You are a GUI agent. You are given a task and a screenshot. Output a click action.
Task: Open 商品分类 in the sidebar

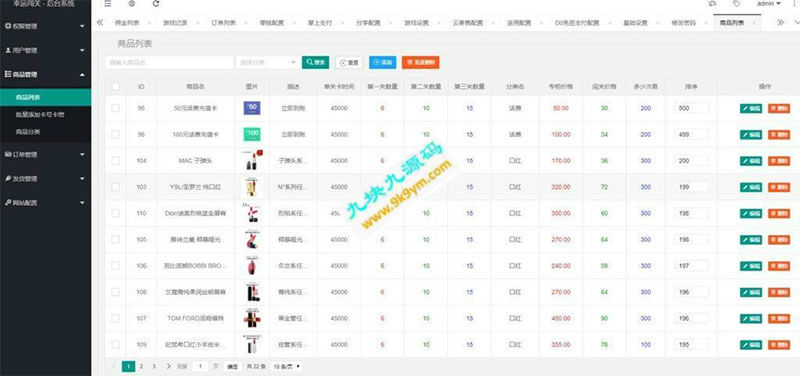pyautogui.click(x=28, y=132)
